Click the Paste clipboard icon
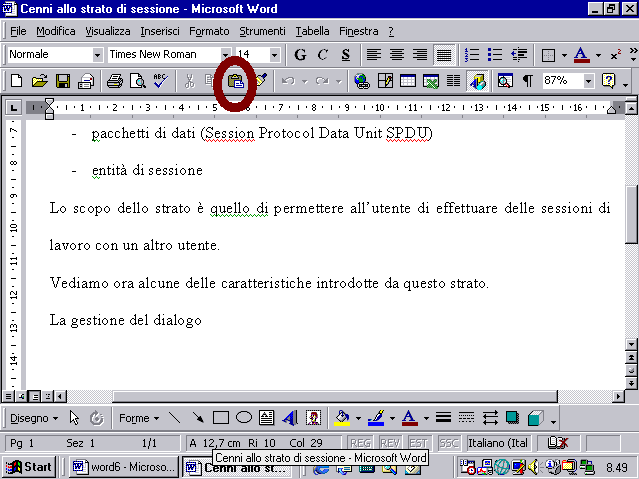This screenshot has width=639, height=479. click(235, 81)
